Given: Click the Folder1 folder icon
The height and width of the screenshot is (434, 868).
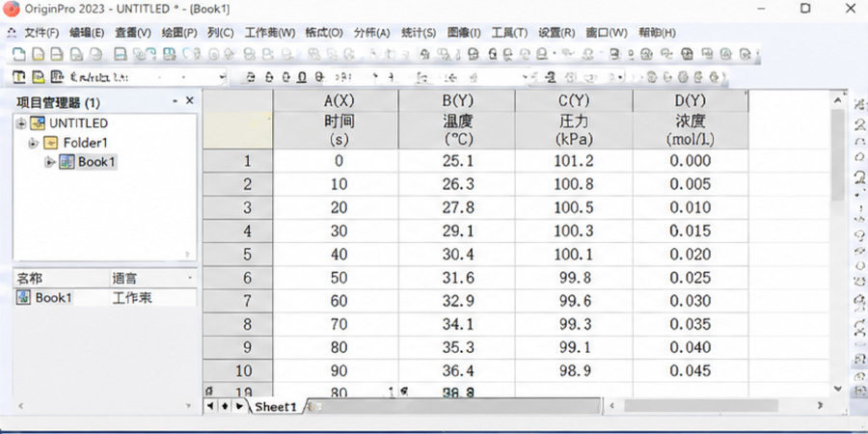Looking at the screenshot, I should tap(50, 143).
